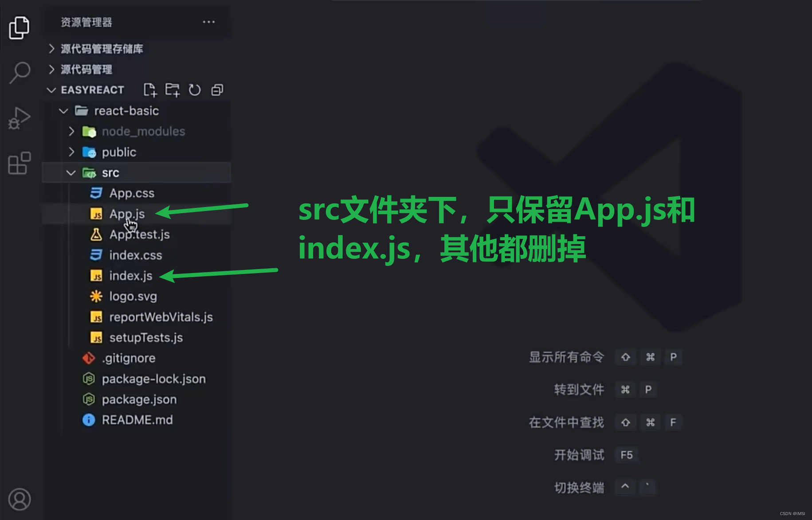Open the index.css file
This screenshot has width=812, height=520.
pyautogui.click(x=136, y=255)
